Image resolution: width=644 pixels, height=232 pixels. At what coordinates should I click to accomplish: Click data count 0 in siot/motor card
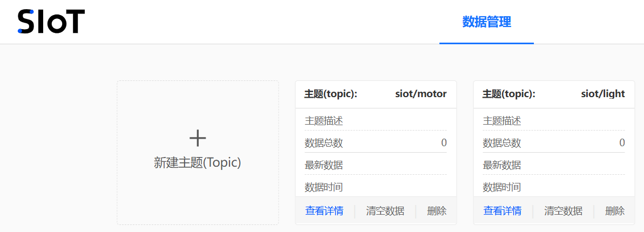[444, 143]
